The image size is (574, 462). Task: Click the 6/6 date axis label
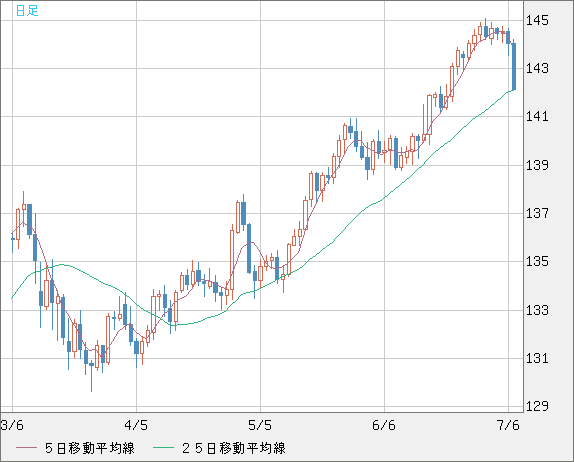tap(384, 425)
